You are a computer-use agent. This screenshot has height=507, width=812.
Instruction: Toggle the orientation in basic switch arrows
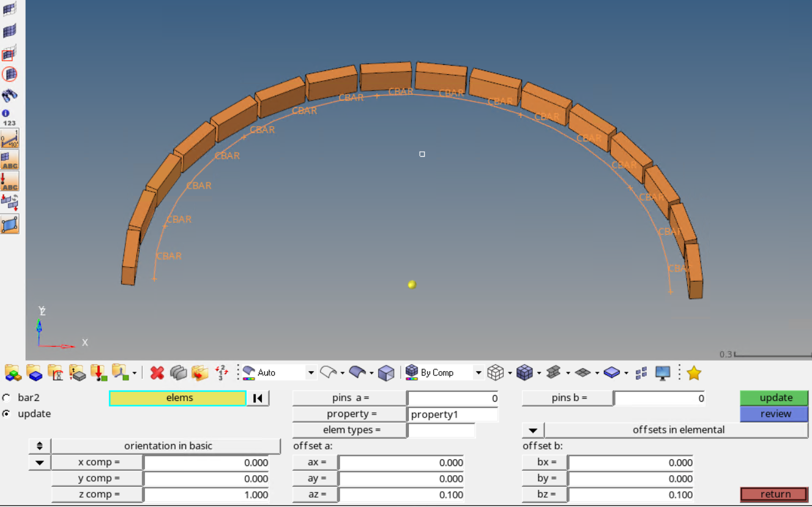pyautogui.click(x=39, y=446)
